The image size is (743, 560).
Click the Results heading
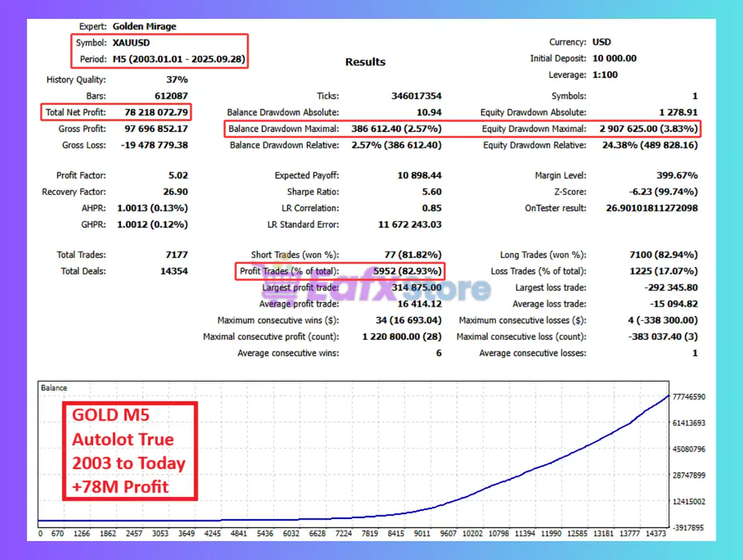coord(365,62)
